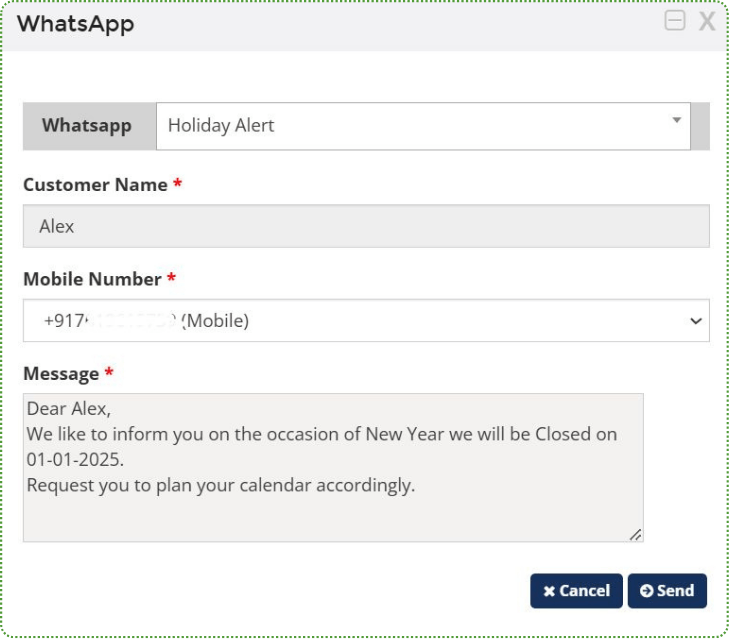Click the x icon on Cancel
The image size is (730, 639).
point(549,591)
